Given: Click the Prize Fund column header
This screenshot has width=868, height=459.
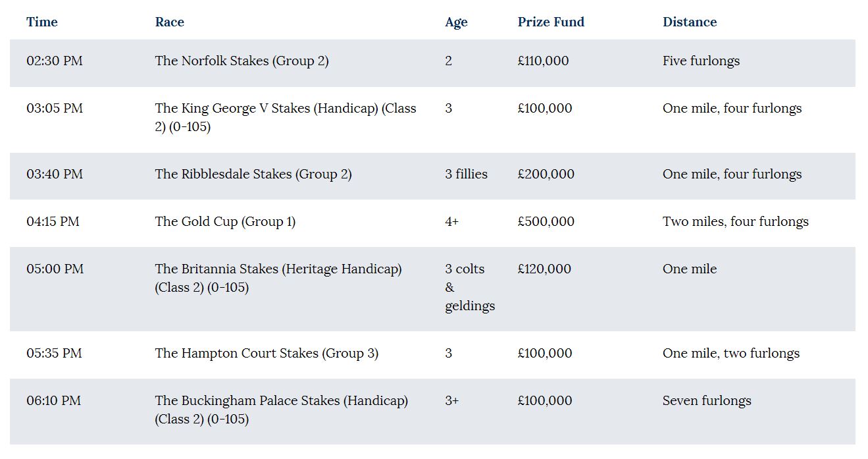Looking at the screenshot, I should [551, 22].
